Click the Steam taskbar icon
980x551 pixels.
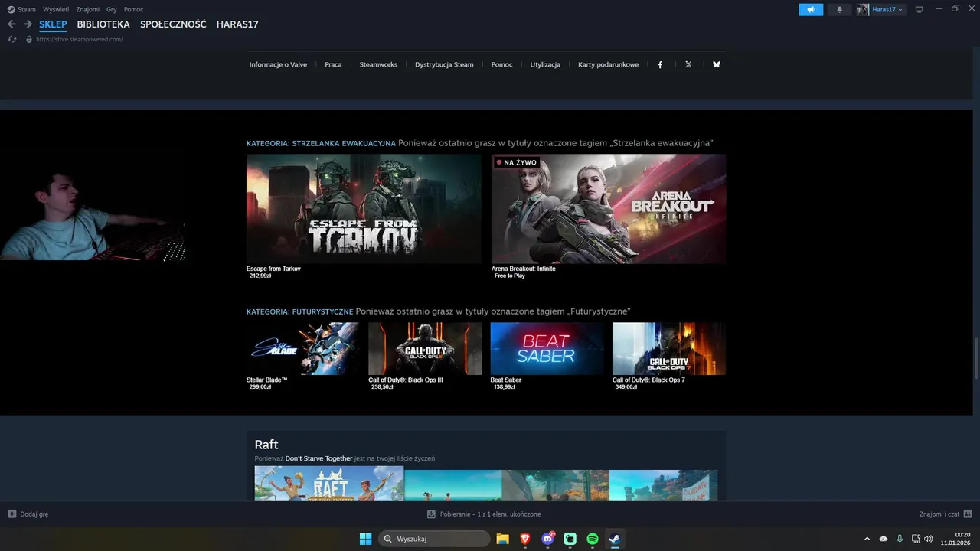pyautogui.click(x=615, y=539)
